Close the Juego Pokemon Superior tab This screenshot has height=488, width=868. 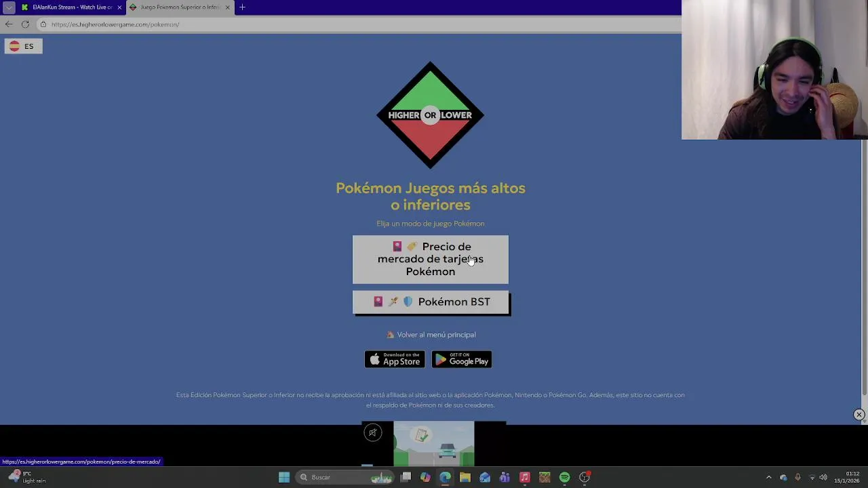click(x=227, y=7)
